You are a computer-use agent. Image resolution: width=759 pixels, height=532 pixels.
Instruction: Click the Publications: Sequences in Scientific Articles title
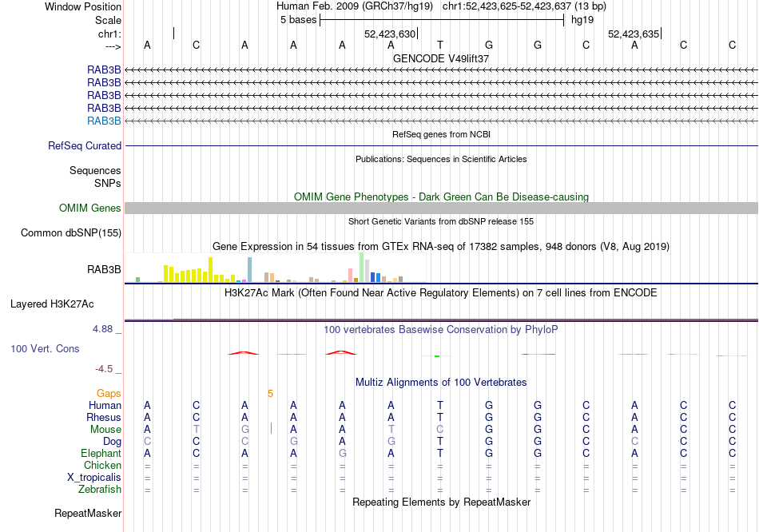point(441,159)
